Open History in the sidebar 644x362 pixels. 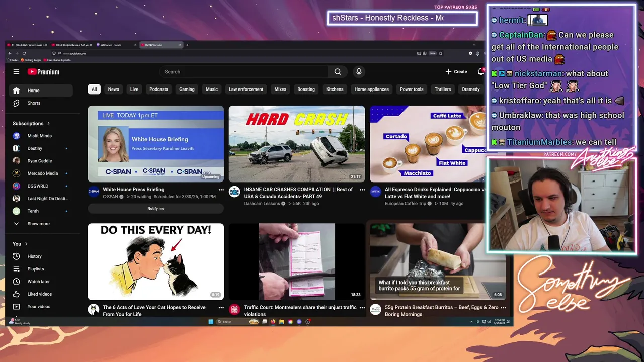tap(41, 256)
